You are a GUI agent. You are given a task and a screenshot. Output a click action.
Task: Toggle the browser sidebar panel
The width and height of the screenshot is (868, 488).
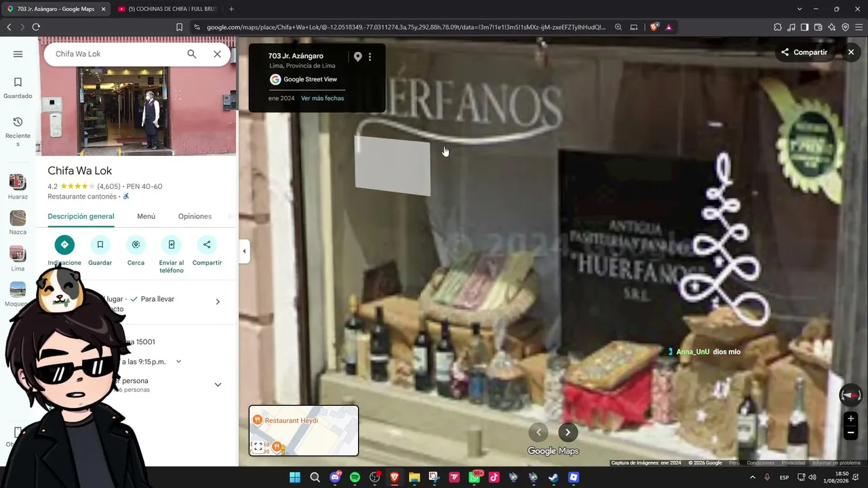tap(804, 27)
